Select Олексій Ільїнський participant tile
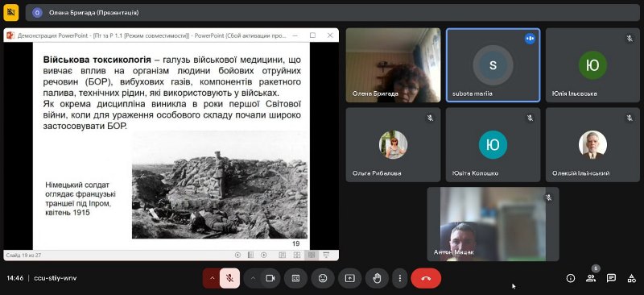The width and height of the screenshot is (644, 295). click(x=592, y=145)
